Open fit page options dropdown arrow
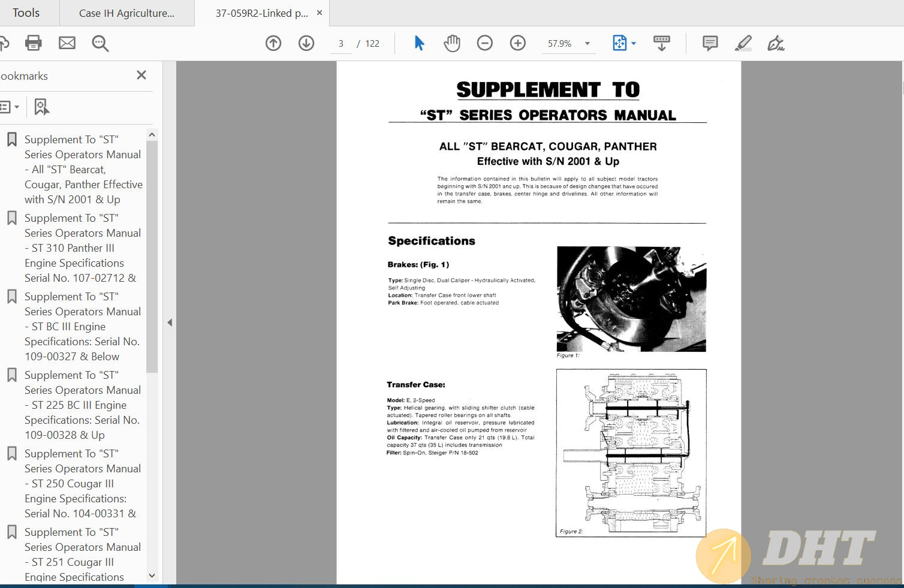Viewport: 904px width, 588px height. tap(634, 43)
